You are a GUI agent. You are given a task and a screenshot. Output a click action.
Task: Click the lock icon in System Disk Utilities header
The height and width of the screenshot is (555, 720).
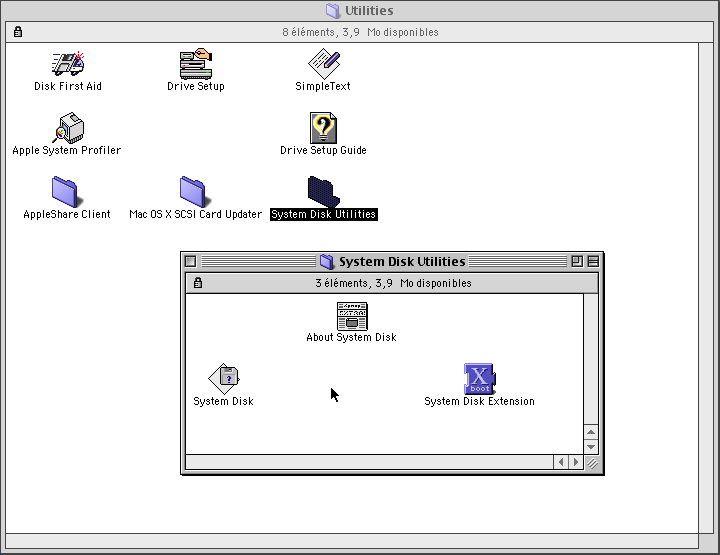click(x=198, y=283)
